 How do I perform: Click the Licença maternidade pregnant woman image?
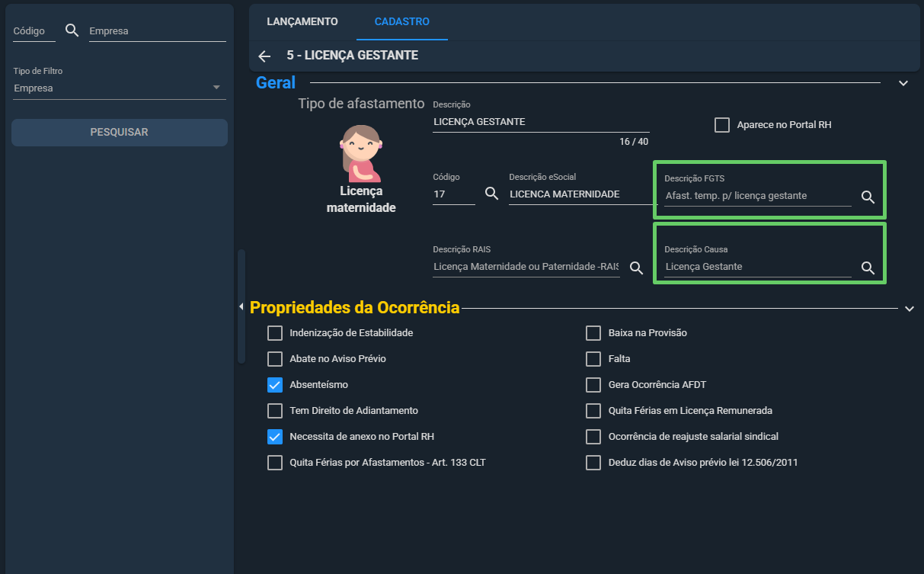coord(360,153)
